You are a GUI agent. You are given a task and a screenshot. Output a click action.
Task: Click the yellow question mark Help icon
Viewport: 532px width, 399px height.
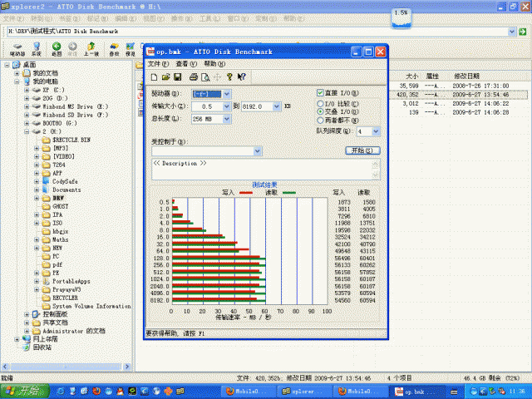coord(229,76)
